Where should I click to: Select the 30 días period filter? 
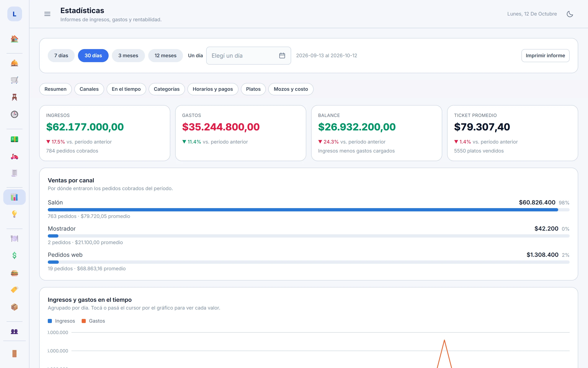click(93, 55)
